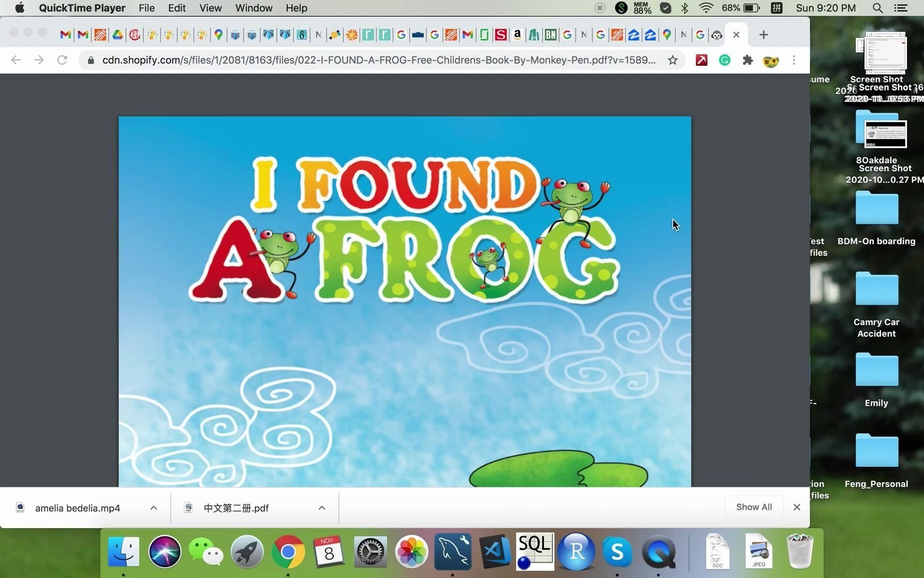This screenshot has height=578, width=924.
Task: Click Show All downloads button
Action: pos(754,507)
